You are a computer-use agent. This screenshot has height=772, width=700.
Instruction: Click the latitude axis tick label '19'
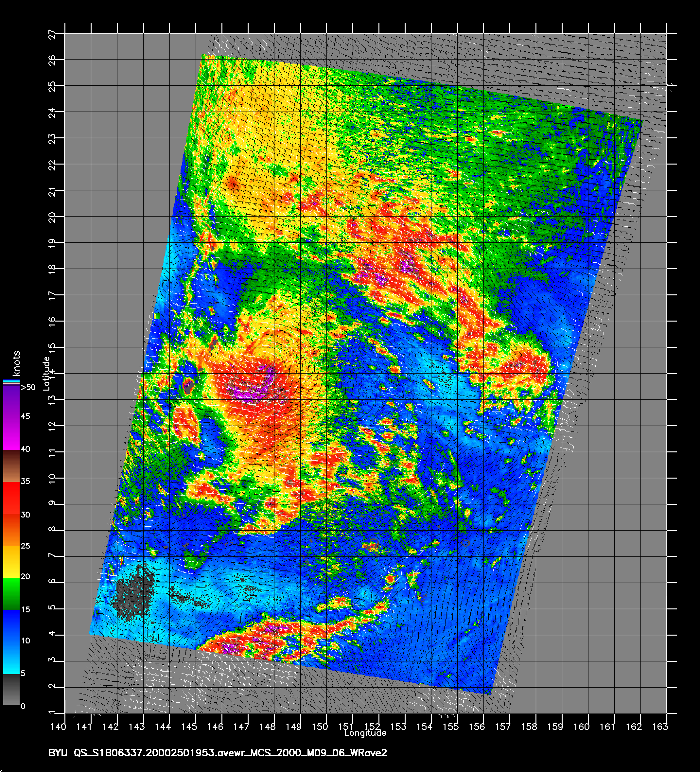point(52,244)
